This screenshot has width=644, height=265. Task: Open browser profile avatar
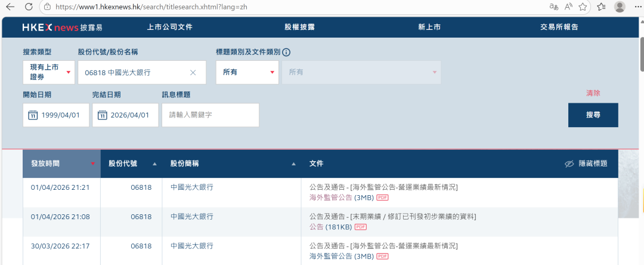point(620,7)
